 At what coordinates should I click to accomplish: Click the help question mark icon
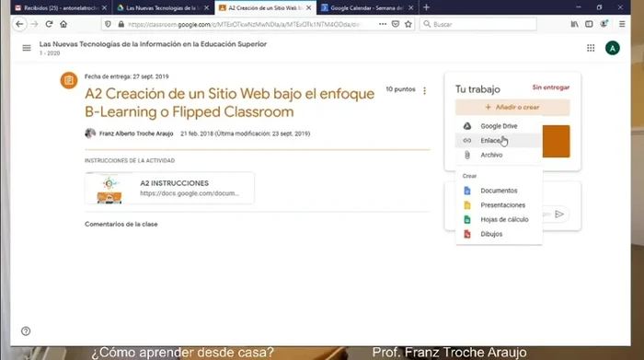26,331
